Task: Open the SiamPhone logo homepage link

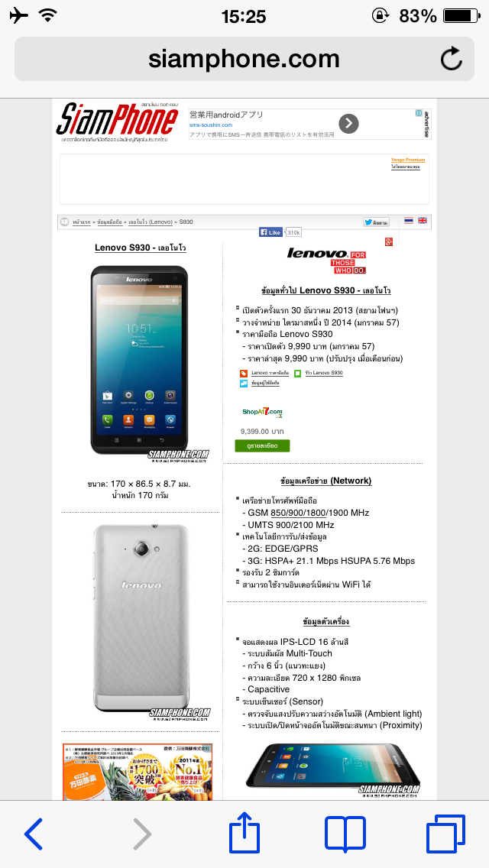Action: coord(117,121)
